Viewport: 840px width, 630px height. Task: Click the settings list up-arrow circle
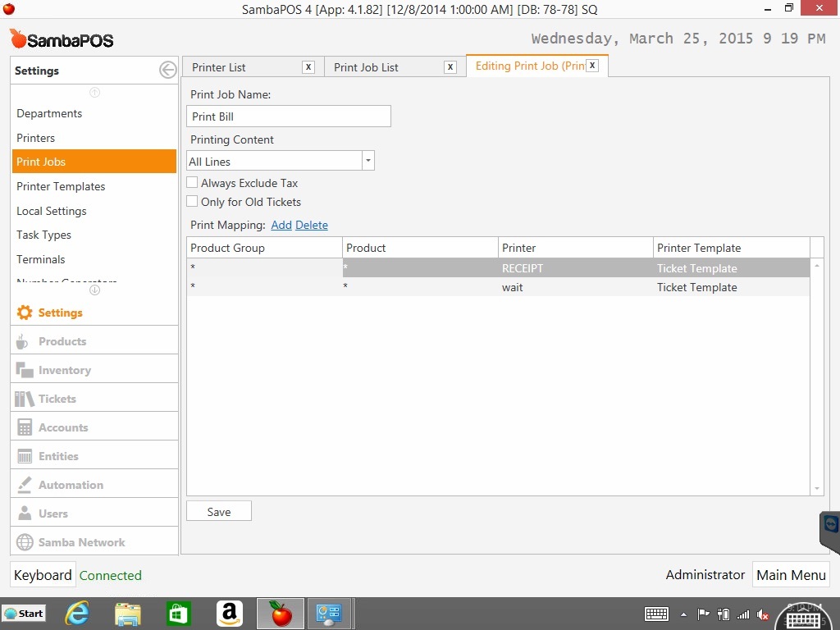(x=95, y=92)
